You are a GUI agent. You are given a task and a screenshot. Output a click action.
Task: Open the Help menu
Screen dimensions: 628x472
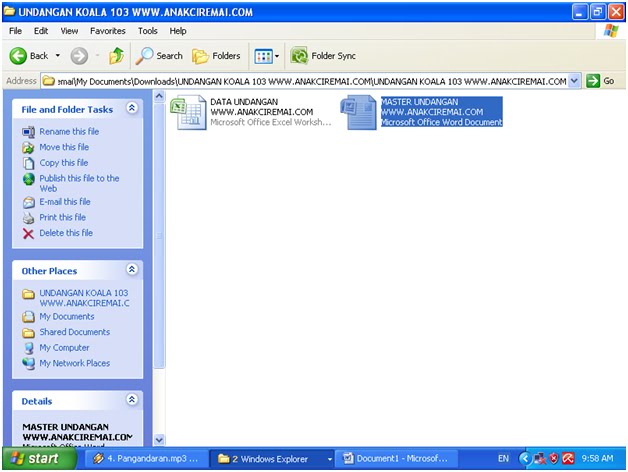pos(178,31)
